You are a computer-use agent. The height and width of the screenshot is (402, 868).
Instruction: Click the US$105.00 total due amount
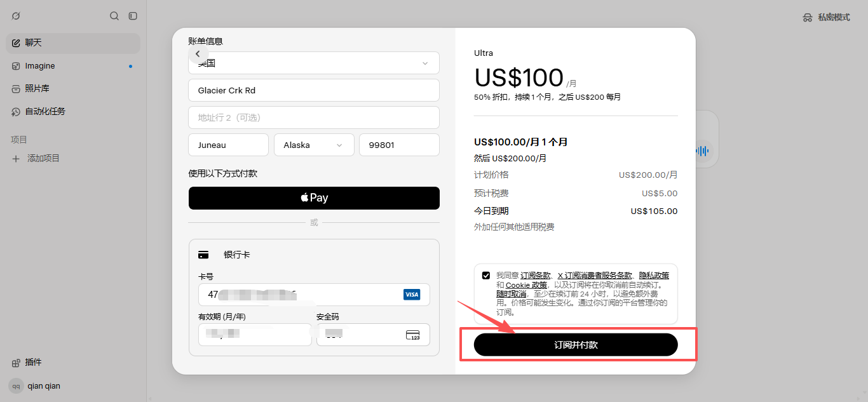[x=654, y=211]
